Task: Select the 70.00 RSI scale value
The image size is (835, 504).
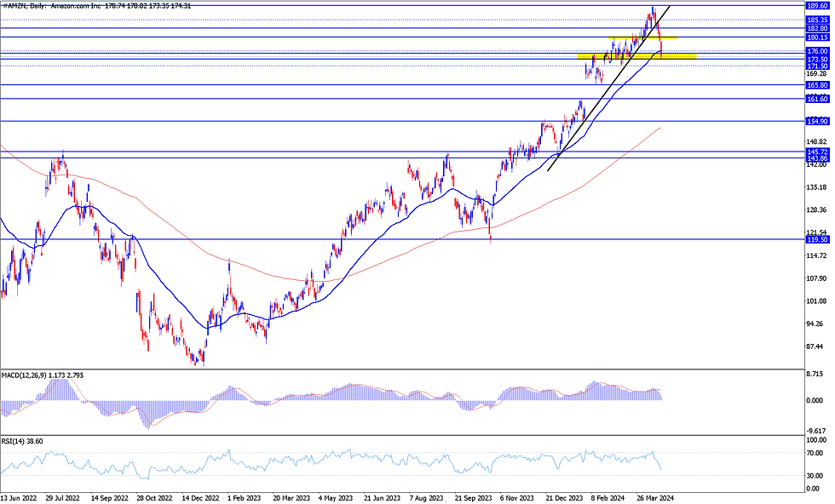Action: click(816, 454)
